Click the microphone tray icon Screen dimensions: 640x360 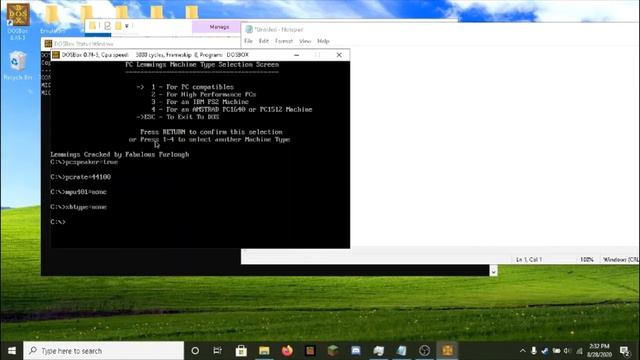pyautogui.click(x=533, y=351)
